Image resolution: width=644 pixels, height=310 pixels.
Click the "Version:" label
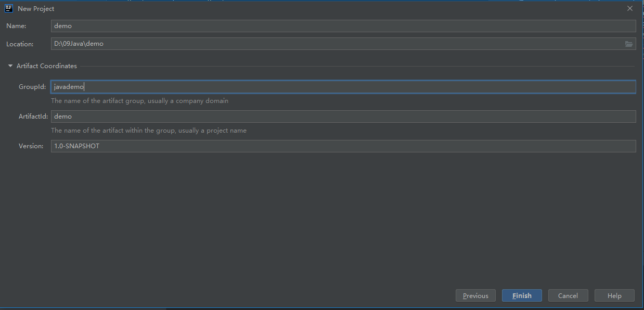coord(31,146)
